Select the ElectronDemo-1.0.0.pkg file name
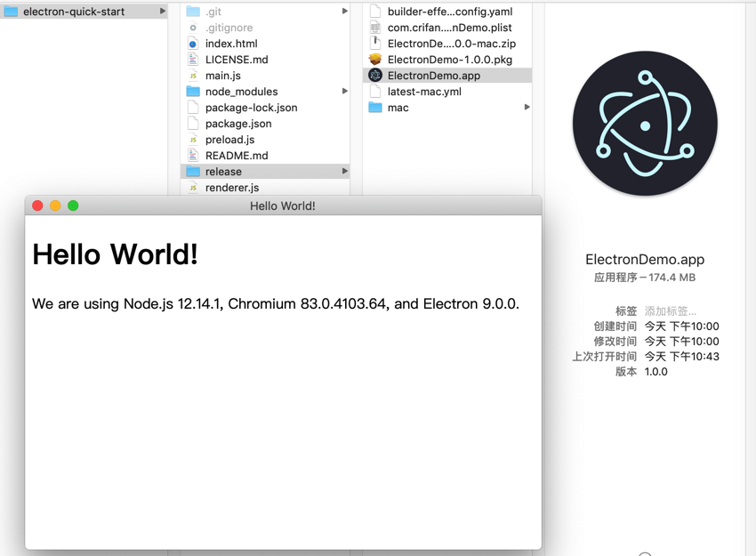 [x=450, y=60]
